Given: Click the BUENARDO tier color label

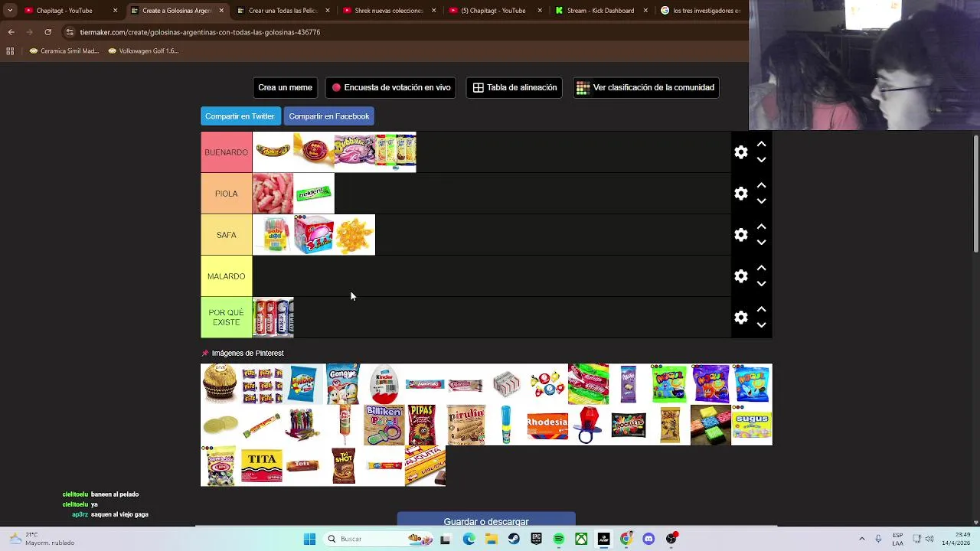Looking at the screenshot, I should 226,152.
